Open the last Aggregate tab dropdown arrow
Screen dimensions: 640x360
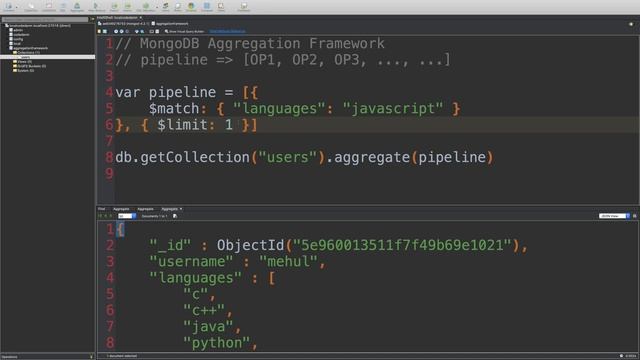coord(181,209)
